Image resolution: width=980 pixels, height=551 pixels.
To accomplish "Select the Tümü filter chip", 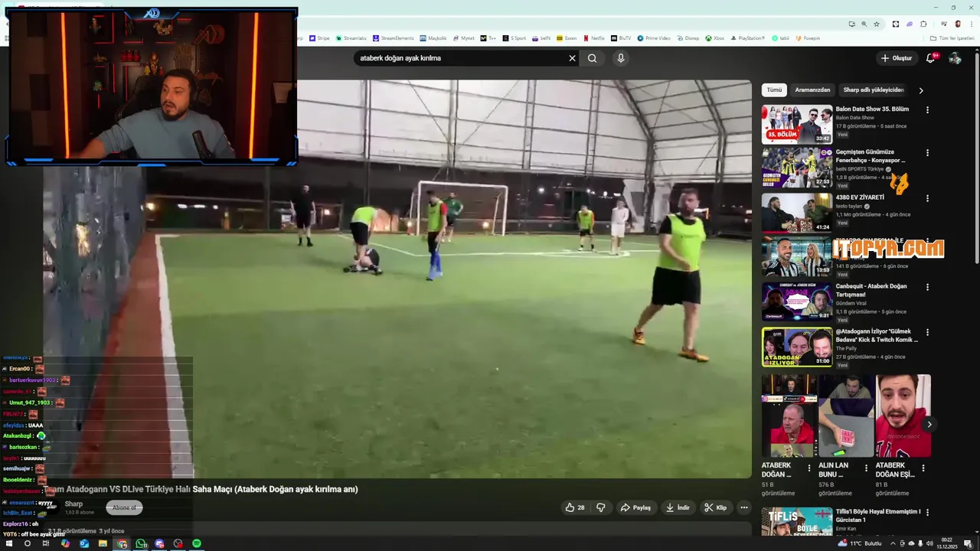I will click(x=775, y=90).
